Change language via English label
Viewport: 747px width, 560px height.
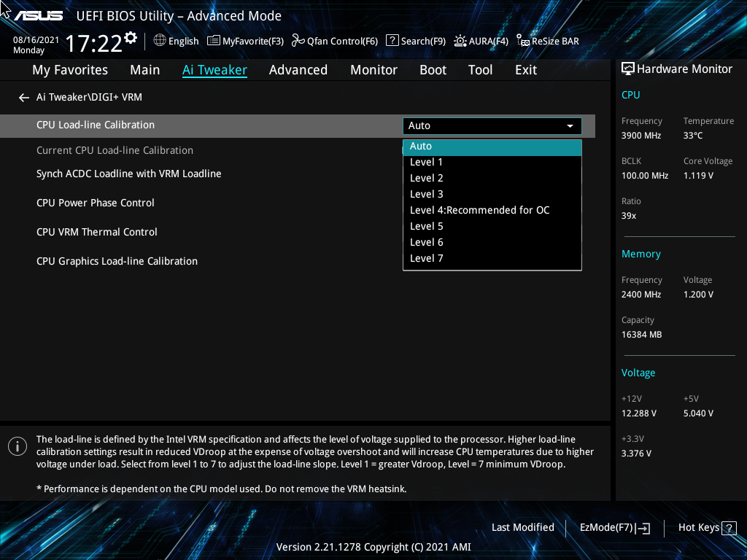point(183,42)
